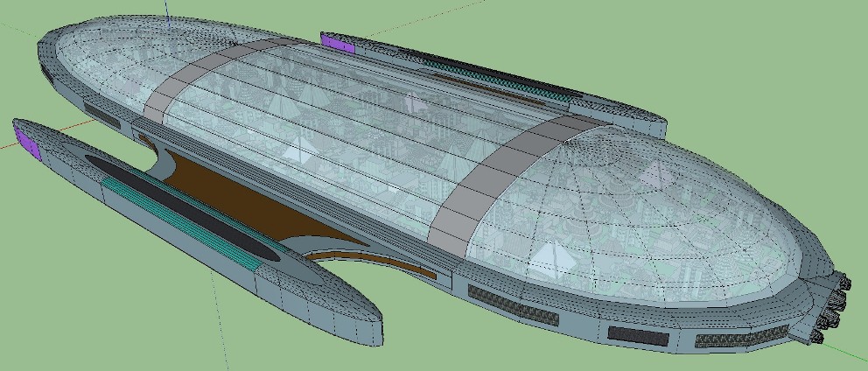
Task: Click the purple panel on the near pontoon
Action: (28, 140)
